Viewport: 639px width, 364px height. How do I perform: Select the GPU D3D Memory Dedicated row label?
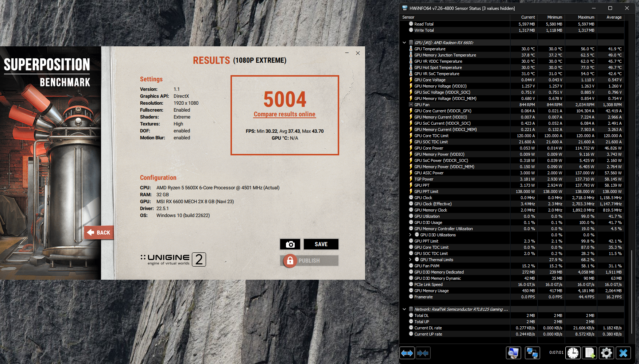coord(439,272)
